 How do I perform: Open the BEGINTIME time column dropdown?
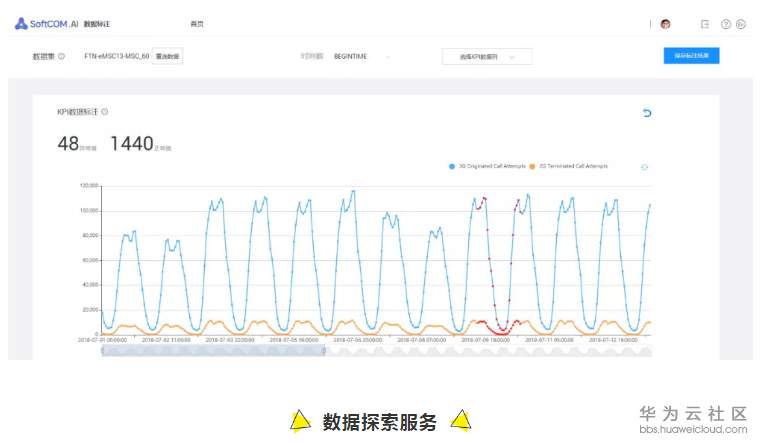(362, 56)
